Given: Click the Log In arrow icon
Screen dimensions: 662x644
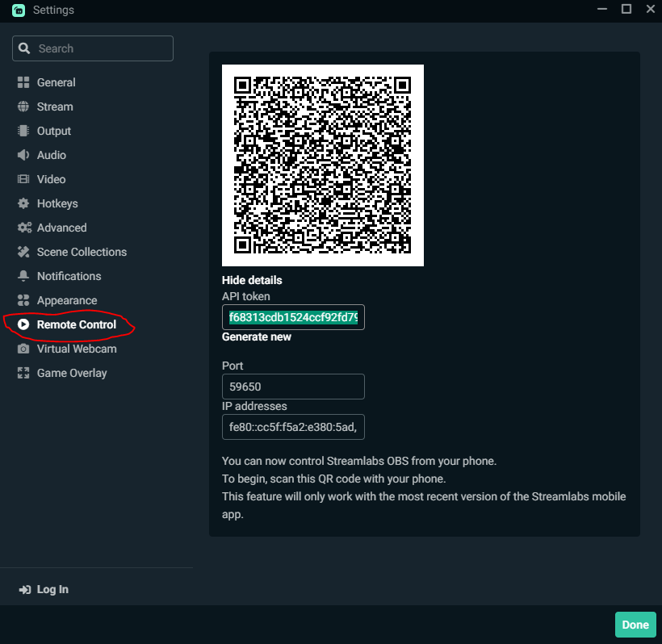Looking at the screenshot, I should click(25, 590).
